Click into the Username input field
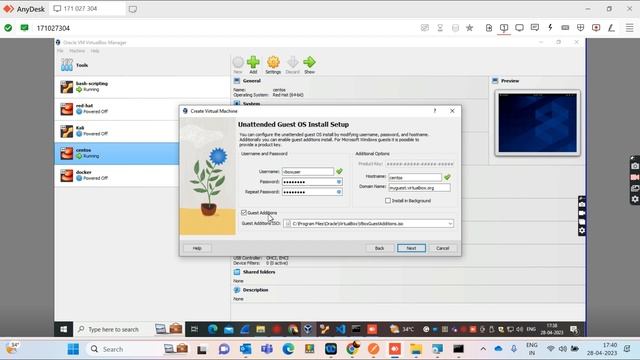The height and width of the screenshot is (360, 640). [x=308, y=172]
